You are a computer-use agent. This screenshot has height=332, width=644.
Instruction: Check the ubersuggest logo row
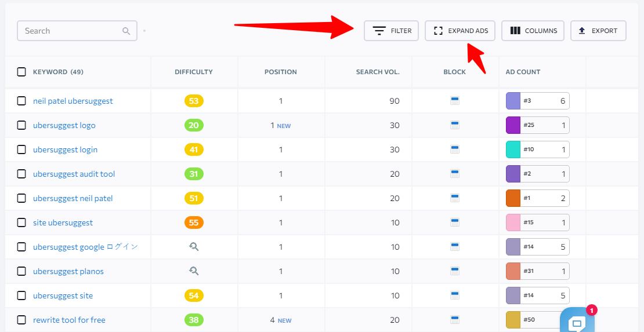[21, 125]
